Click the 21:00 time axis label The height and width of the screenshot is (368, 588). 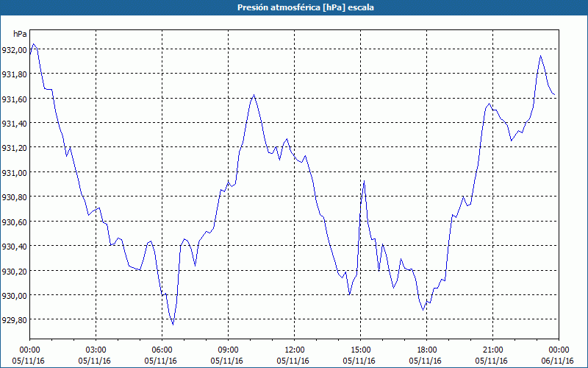[x=492, y=350]
